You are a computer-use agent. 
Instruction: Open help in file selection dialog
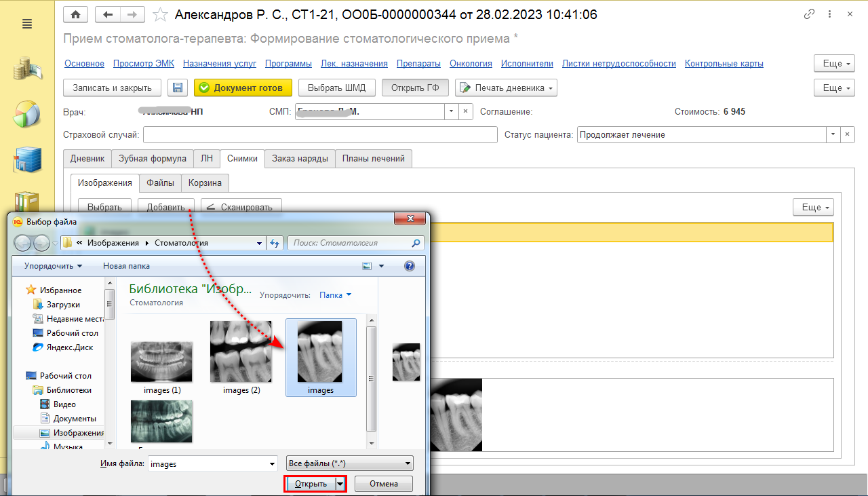pyautogui.click(x=409, y=266)
